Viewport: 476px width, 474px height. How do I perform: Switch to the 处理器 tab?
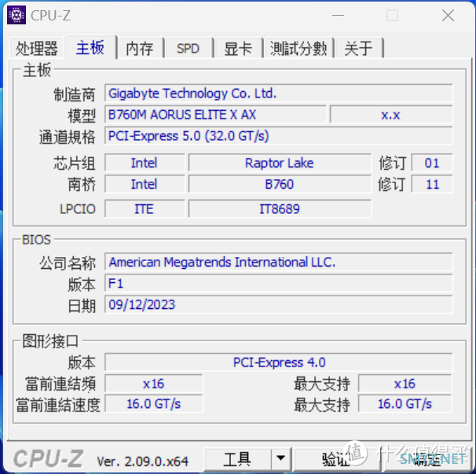[37, 48]
